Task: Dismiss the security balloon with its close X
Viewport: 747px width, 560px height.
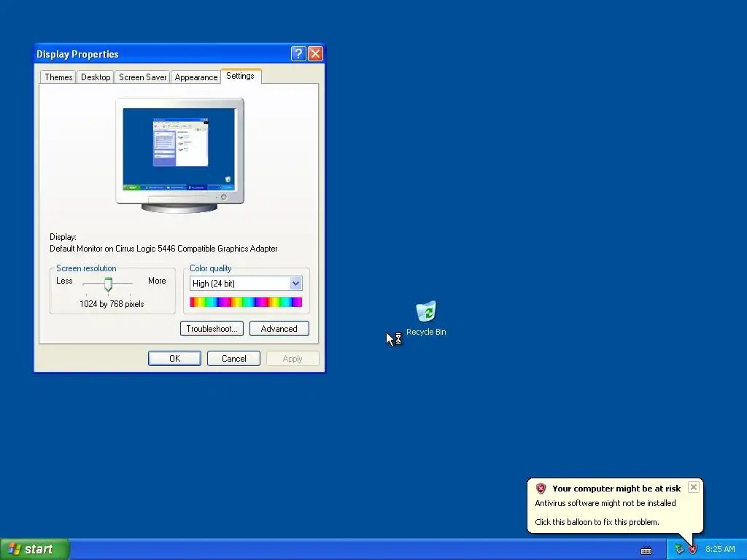Action: pyautogui.click(x=694, y=486)
